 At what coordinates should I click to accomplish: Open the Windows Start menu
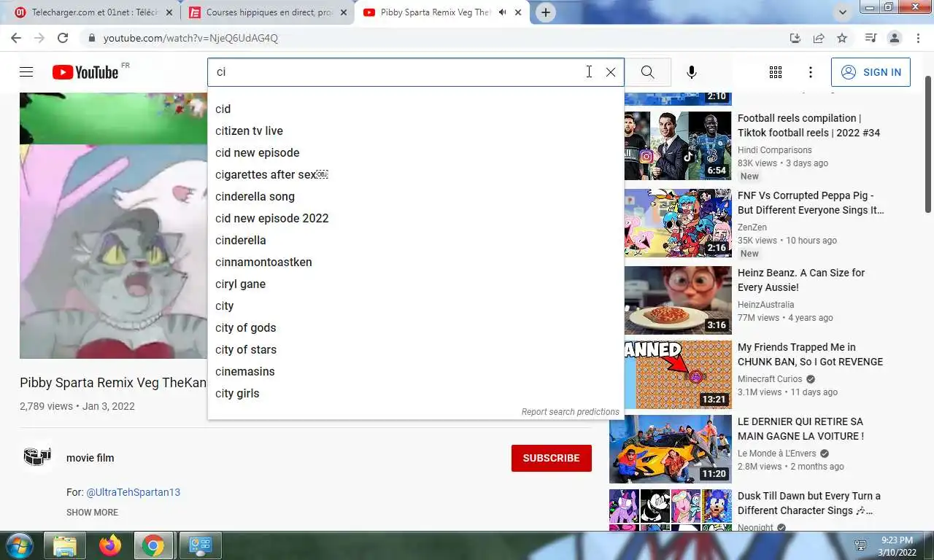pos(18,545)
